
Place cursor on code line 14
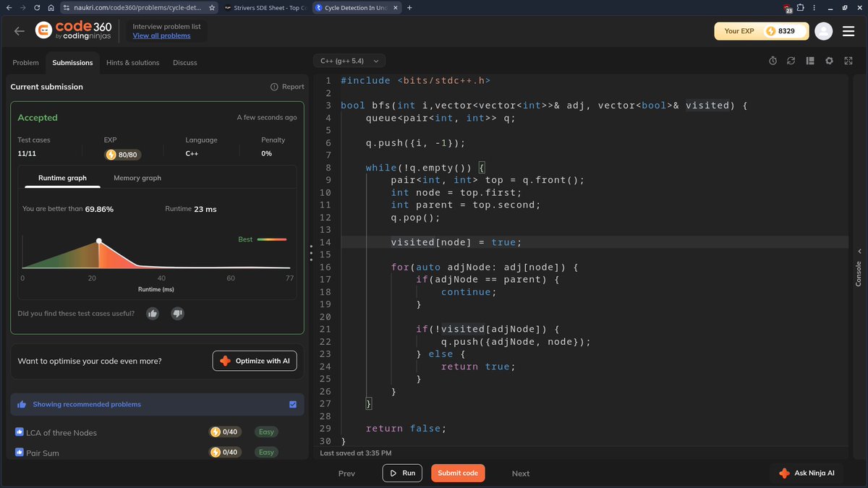click(593, 242)
